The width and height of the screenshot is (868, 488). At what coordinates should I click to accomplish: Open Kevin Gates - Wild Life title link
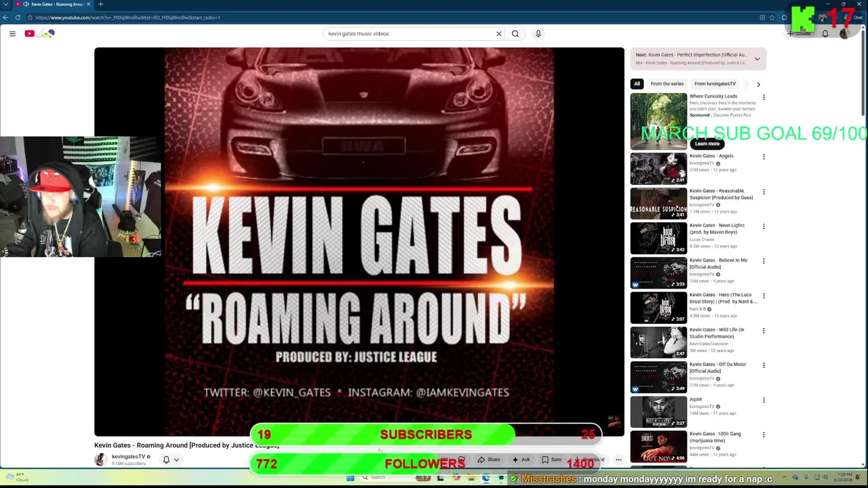pos(717,333)
